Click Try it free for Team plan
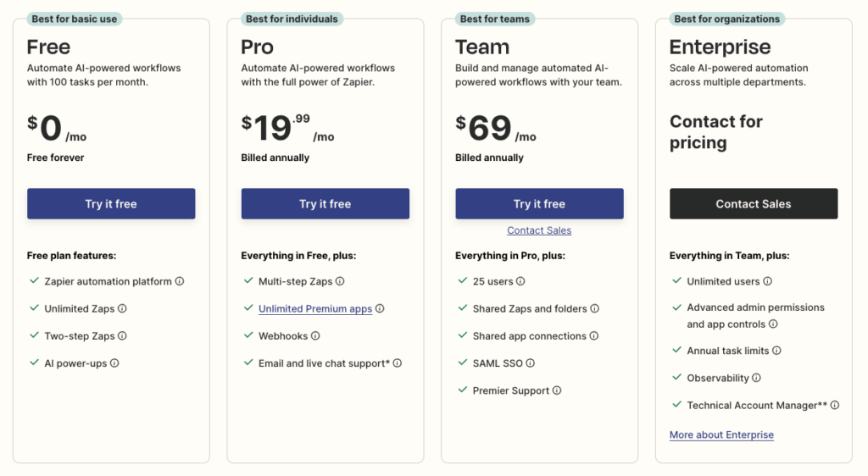Viewport: 868px width, 476px height. (x=540, y=203)
